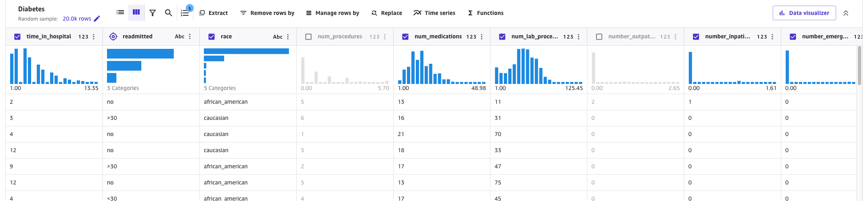Image resolution: width=868 pixels, height=201 pixels.
Task: Switch to list view icon
Action: (120, 13)
